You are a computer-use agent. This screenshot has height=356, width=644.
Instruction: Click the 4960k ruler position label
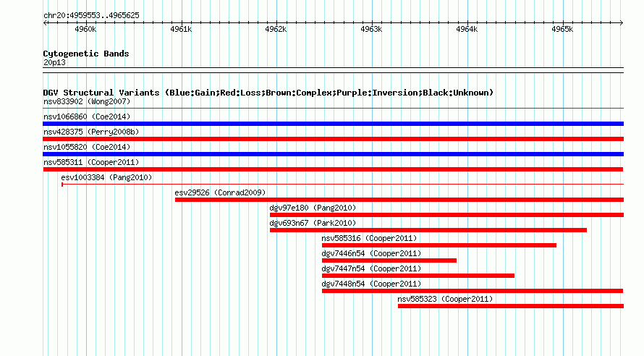(x=85, y=29)
